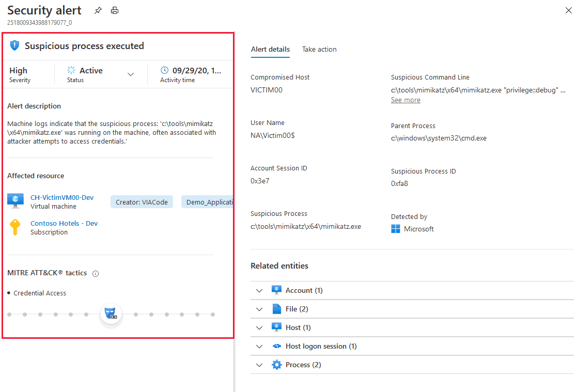Click the Microsoft logo under Detected by

click(x=396, y=229)
